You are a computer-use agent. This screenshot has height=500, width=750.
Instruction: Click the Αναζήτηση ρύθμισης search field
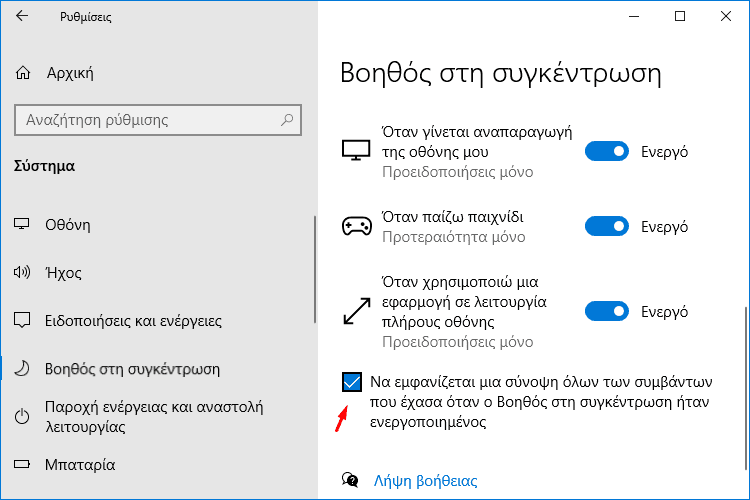point(158,120)
